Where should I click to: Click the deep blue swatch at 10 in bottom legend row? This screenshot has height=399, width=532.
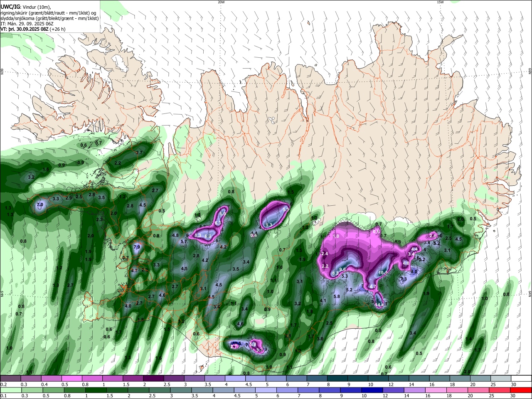click(372, 390)
